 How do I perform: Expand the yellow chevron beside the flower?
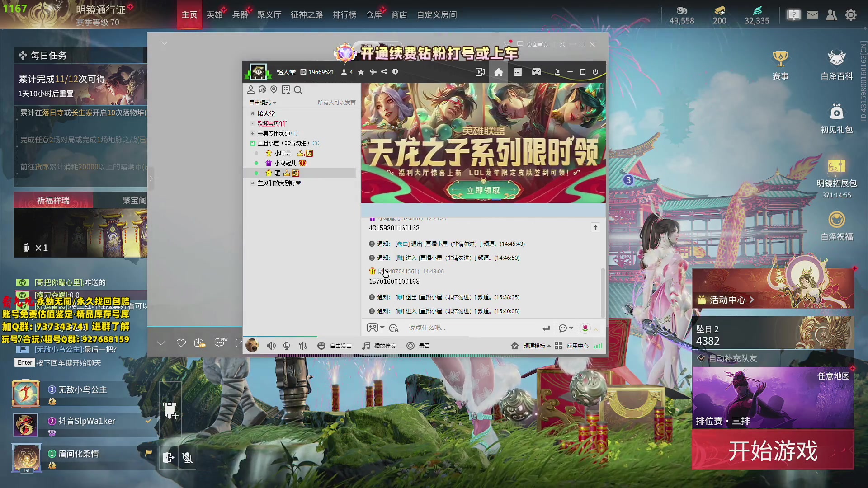[596, 329]
